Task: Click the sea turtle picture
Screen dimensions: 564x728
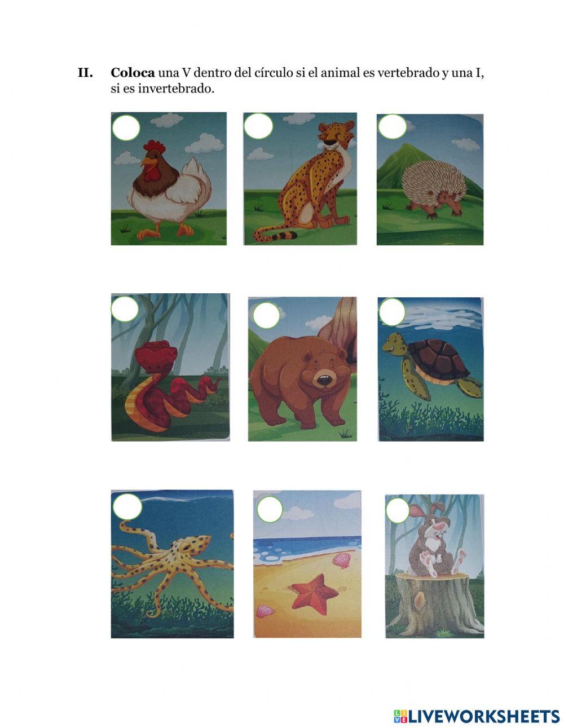Action: pos(431,369)
